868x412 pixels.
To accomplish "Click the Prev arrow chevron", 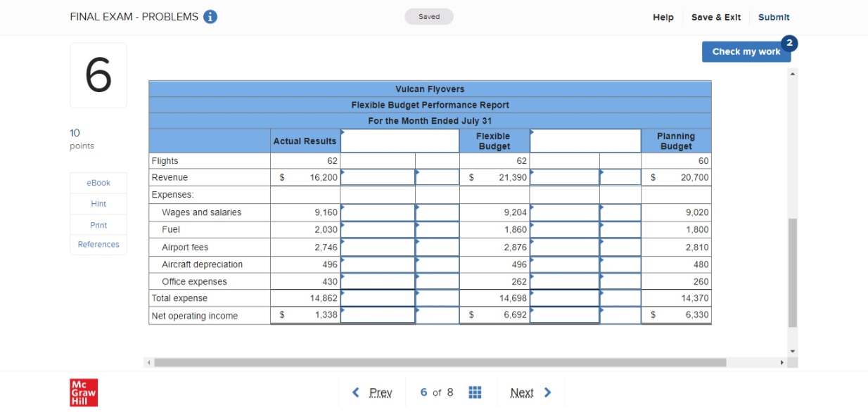I will coord(357,392).
